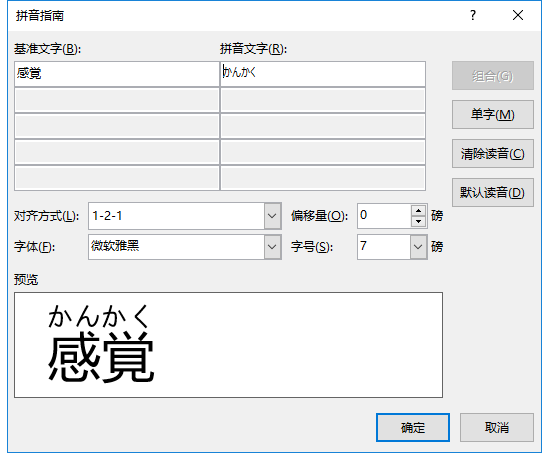Decrease 偏移量 with the down arrow
The width and height of the screenshot is (549, 460).
(x=418, y=221)
